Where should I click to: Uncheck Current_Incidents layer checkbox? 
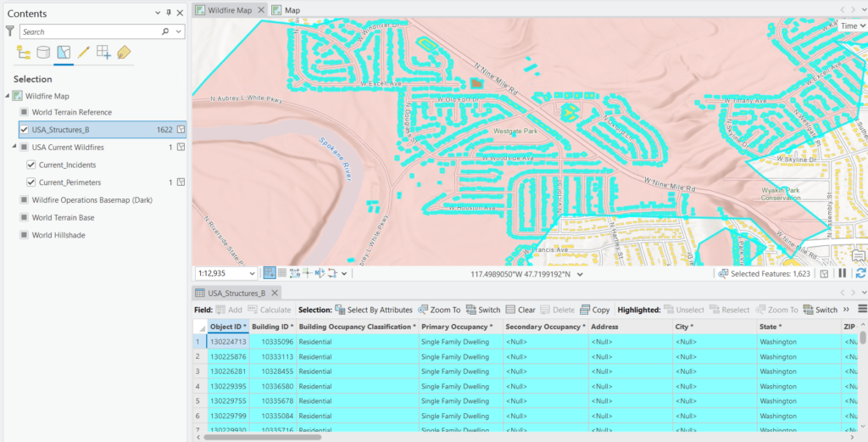click(31, 165)
